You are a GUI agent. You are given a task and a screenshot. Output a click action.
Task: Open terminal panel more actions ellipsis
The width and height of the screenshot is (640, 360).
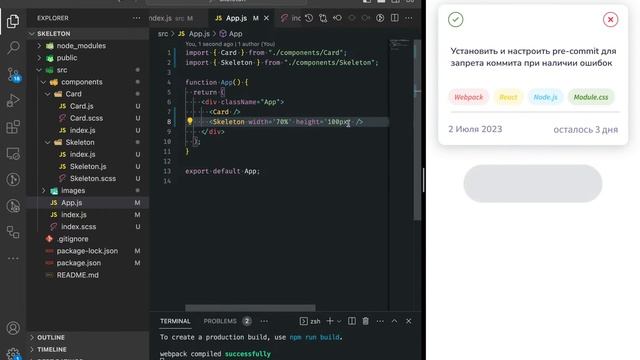pyautogui.click(x=380, y=321)
